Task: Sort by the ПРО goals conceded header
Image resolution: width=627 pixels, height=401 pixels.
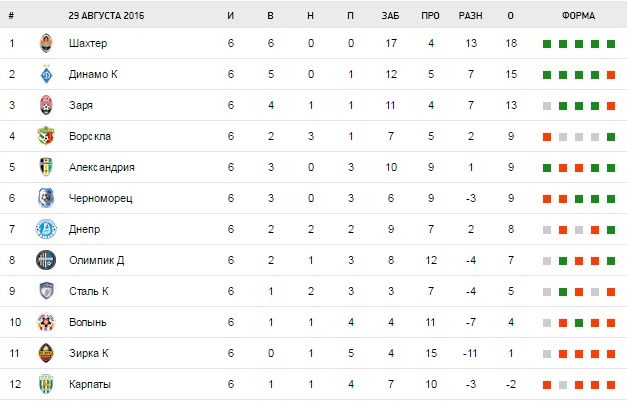Action: [x=430, y=15]
